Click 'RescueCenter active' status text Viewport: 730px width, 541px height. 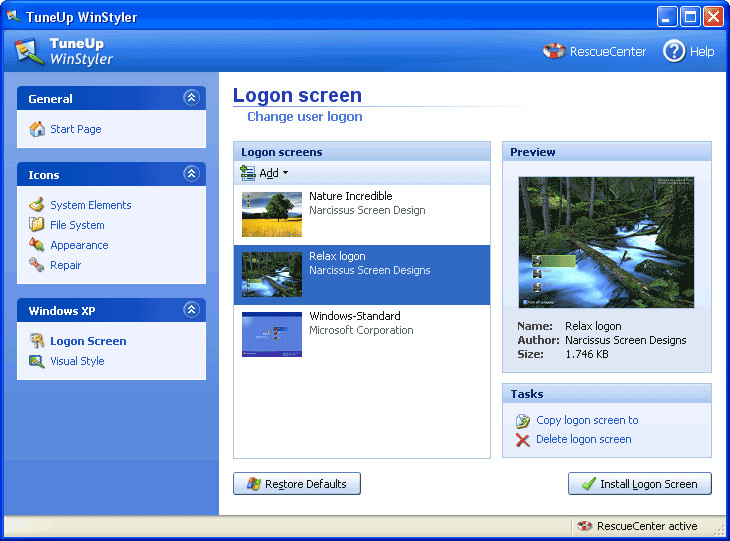point(647,526)
